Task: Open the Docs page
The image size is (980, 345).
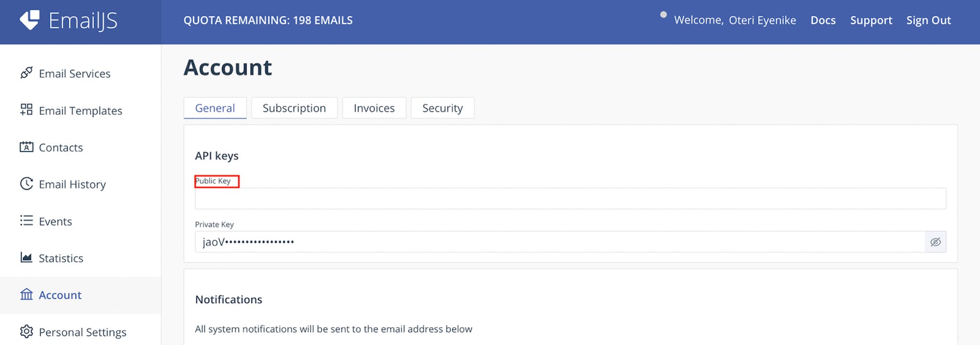Action: pyautogui.click(x=823, y=20)
